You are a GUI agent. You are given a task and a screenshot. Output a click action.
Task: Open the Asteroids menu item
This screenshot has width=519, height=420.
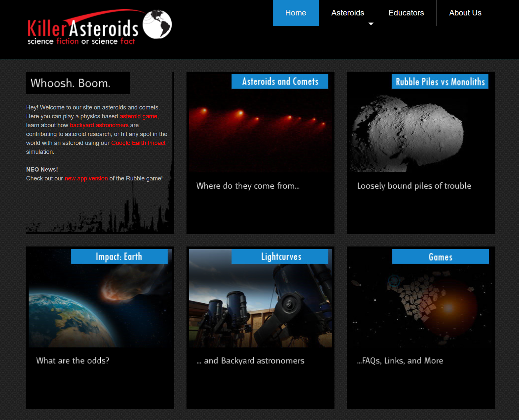click(347, 13)
